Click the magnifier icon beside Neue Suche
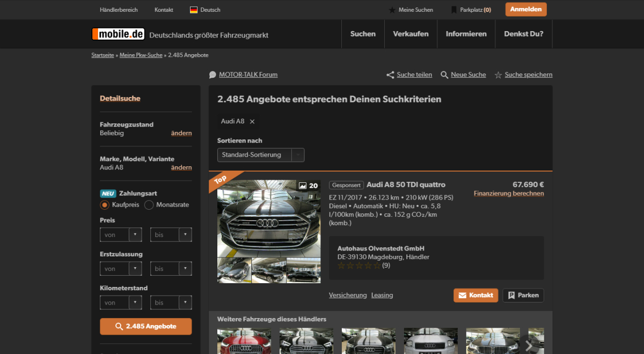 pyautogui.click(x=444, y=75)
